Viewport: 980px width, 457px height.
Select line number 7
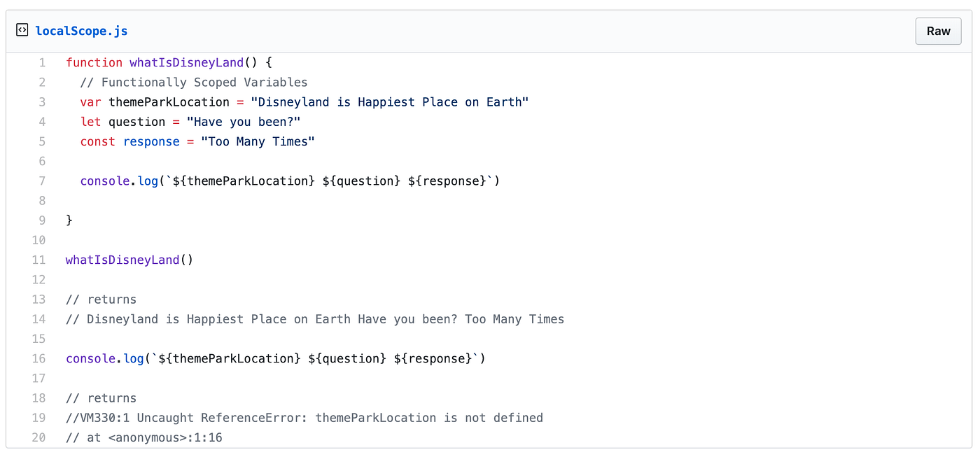(41, 181)
